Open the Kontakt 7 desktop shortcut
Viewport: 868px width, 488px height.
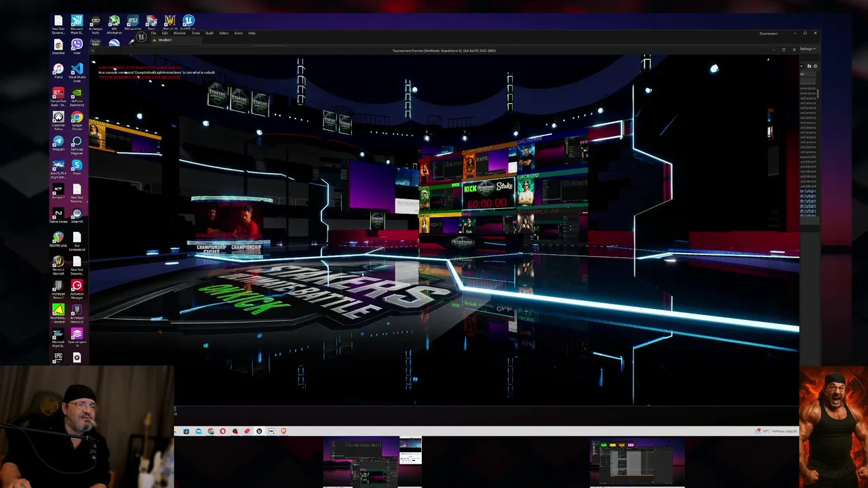pyautogui.click(x=58, y=190)
